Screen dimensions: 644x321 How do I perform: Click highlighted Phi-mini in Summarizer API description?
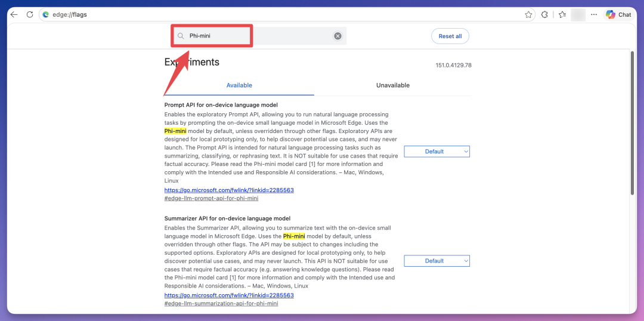[294, 236]
